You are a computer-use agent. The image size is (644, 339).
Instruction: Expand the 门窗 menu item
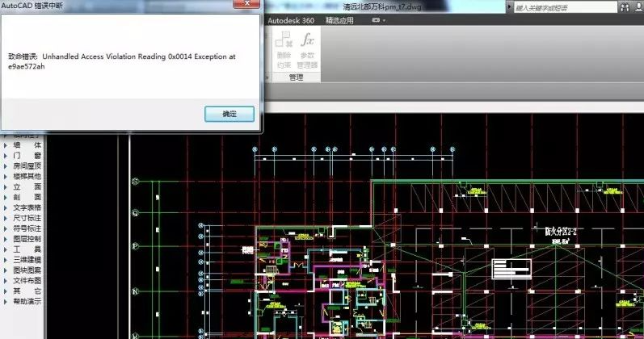tap(27, 155)
